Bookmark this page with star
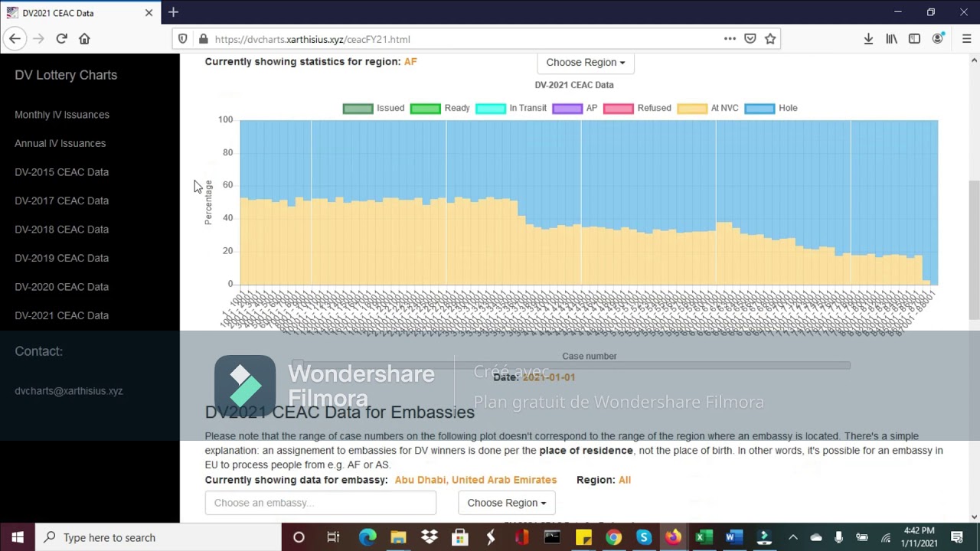Viewport: 980px width, 551px height. click(x=770, y=38)
